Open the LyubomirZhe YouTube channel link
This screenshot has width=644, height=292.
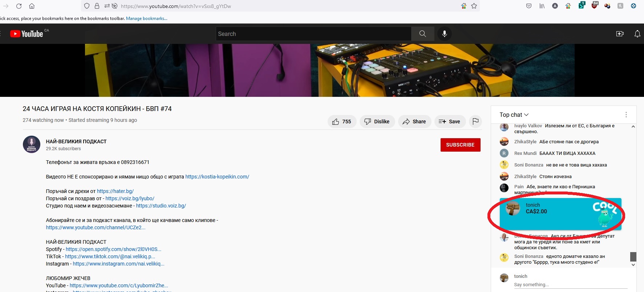tap(119, 285)
